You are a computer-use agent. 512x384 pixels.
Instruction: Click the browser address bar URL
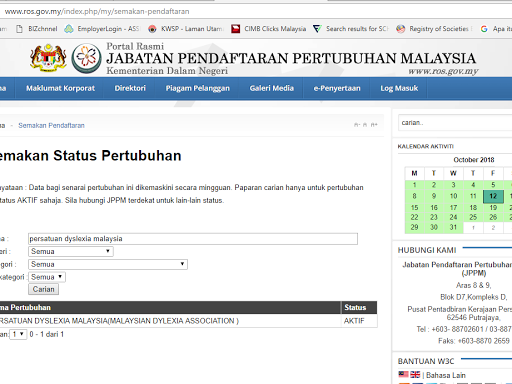tap(97, 12)
